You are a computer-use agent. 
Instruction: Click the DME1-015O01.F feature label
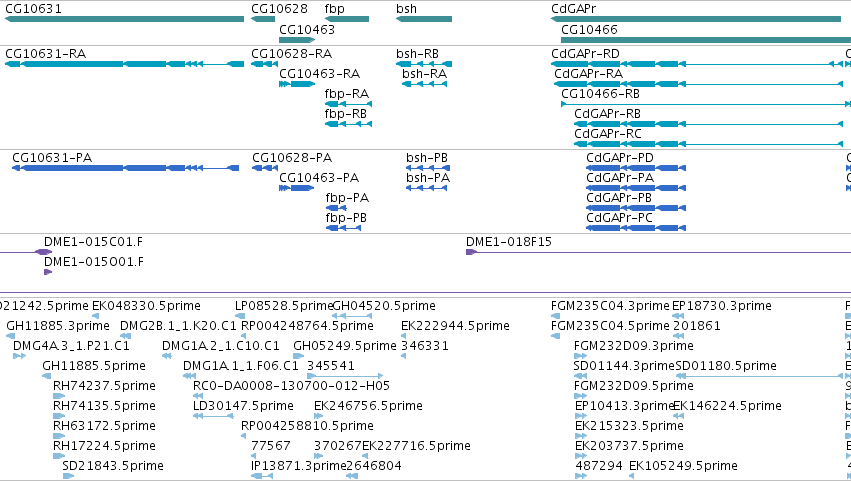click(x=94, y=262)
